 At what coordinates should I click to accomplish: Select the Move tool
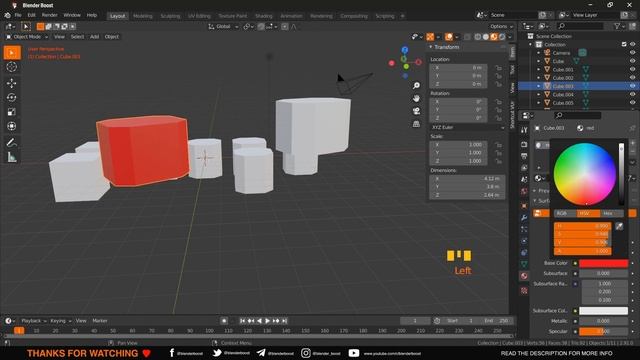point(11,83)
